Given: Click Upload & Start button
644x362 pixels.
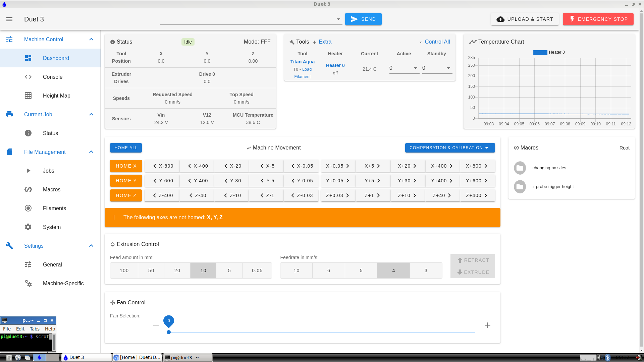Looking at the screenshot, I should [x=525, y=19].
